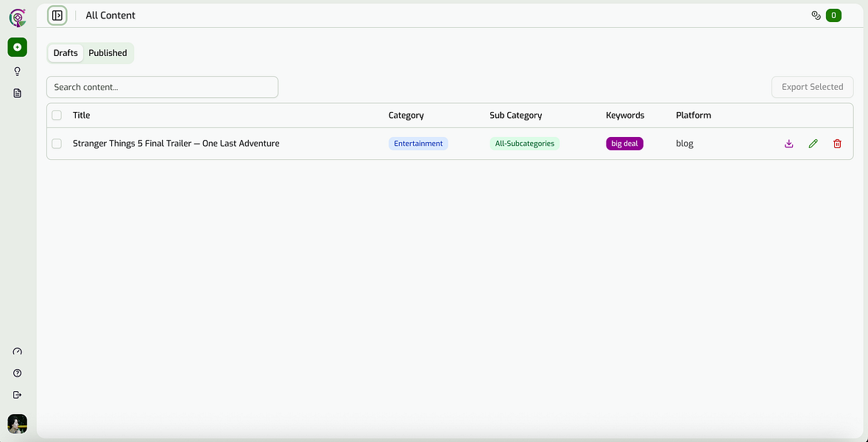Open the user avatar at sidebar bottom

[x=17, y=424]
